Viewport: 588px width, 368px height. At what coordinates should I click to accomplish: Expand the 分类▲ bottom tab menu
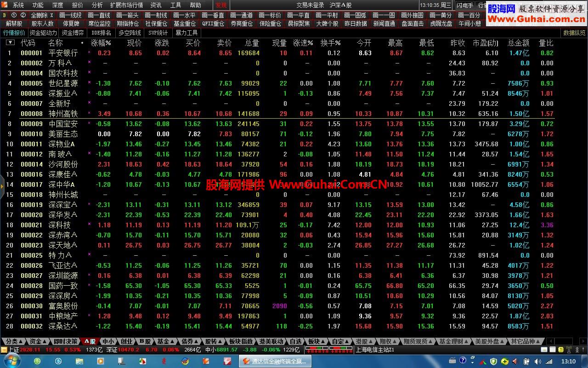14,341
